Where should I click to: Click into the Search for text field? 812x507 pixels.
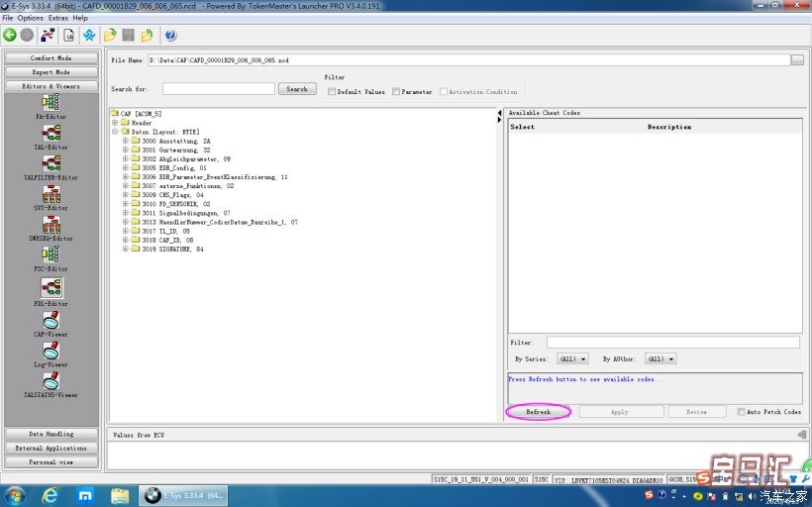tap(219, 89)
